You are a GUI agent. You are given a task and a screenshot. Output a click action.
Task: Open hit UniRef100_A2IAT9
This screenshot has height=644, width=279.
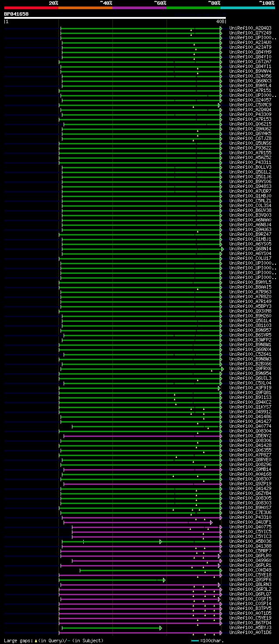[x=250, y=47]
